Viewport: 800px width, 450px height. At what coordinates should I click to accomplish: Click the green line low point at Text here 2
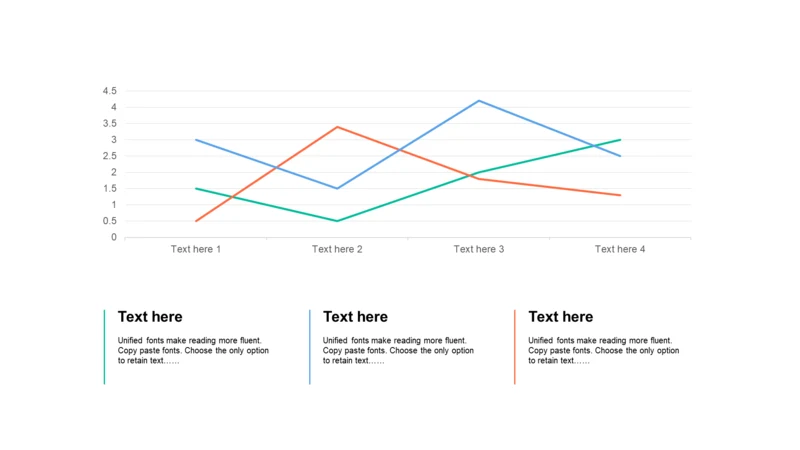pyautogui.click(x=337, y=221)
